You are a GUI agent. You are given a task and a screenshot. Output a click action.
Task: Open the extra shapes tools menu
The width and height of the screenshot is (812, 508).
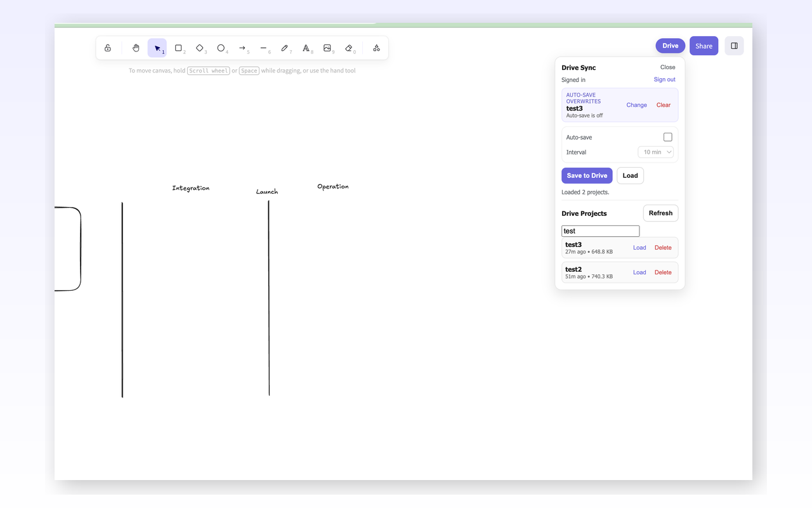tap(376, 48)
